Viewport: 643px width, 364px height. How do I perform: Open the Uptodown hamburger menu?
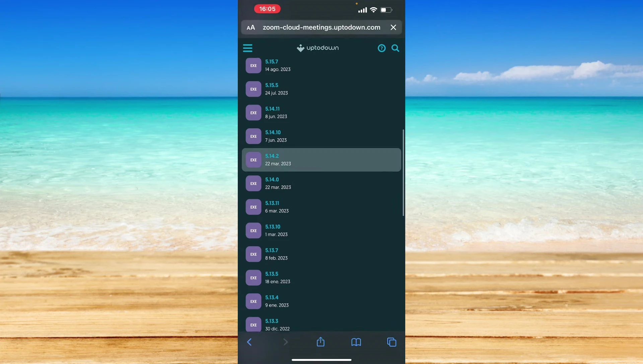[x=247, y=48]
